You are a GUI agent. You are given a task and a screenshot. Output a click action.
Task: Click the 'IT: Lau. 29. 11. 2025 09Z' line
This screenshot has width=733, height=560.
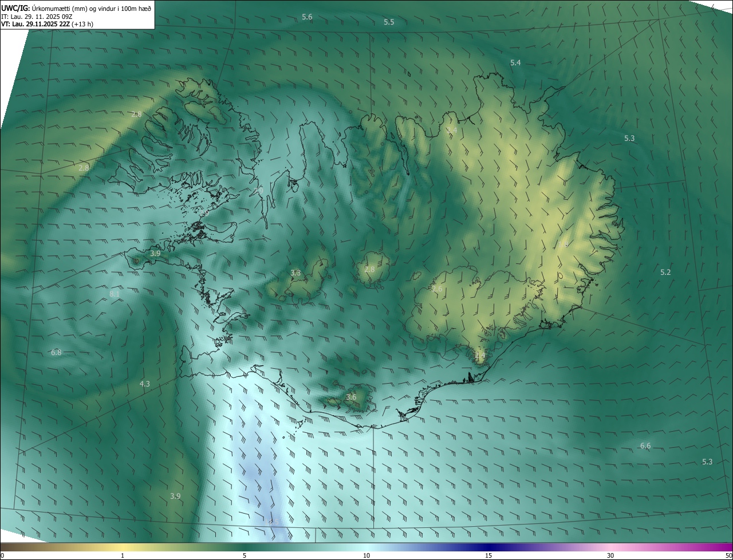(36, 17)
